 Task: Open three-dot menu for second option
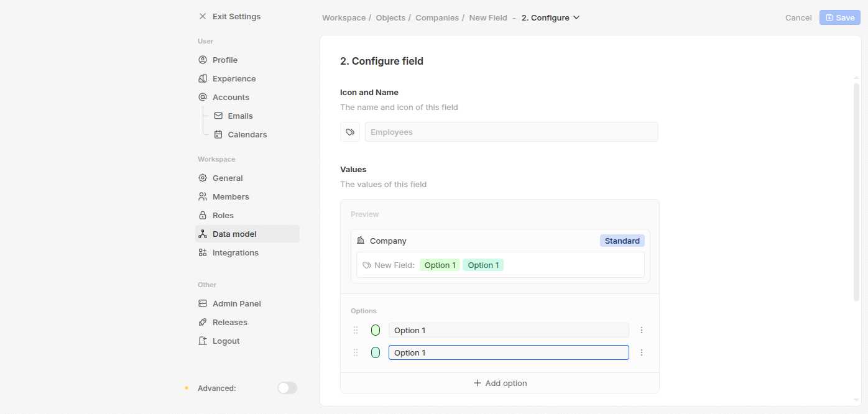pyautogui.click(x=642, y=352)
